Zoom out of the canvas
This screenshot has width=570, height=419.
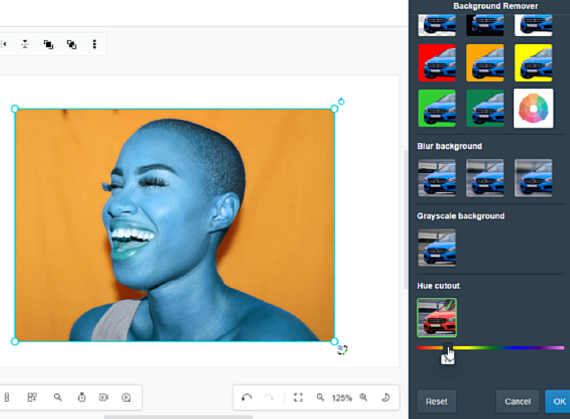pos(320,397)
